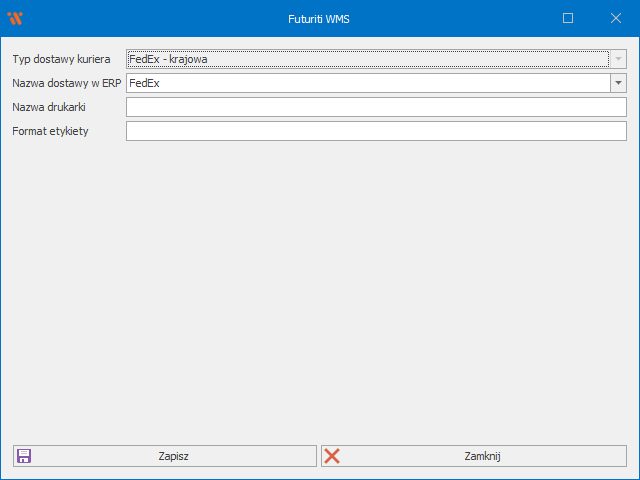The height and width of the screenshot is (480, 640).
Task: Click into the FedEx text of the ERP combo
Action: (x=145, y=84)
